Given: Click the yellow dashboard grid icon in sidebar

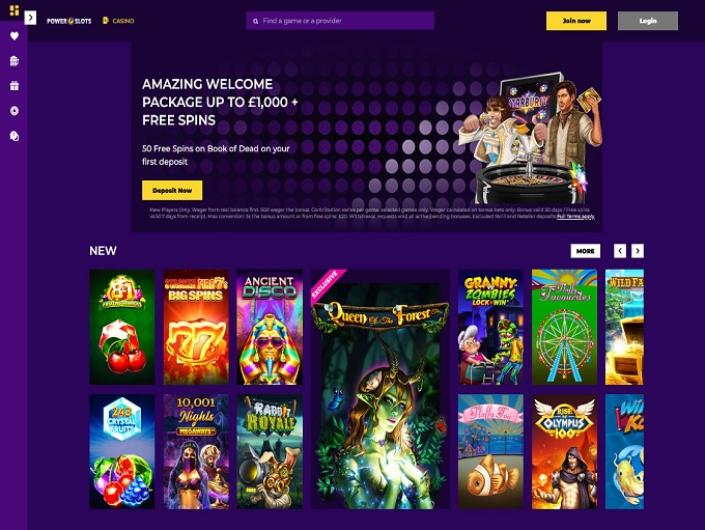Looking at the screenshot, I should [x=14, y=10].
